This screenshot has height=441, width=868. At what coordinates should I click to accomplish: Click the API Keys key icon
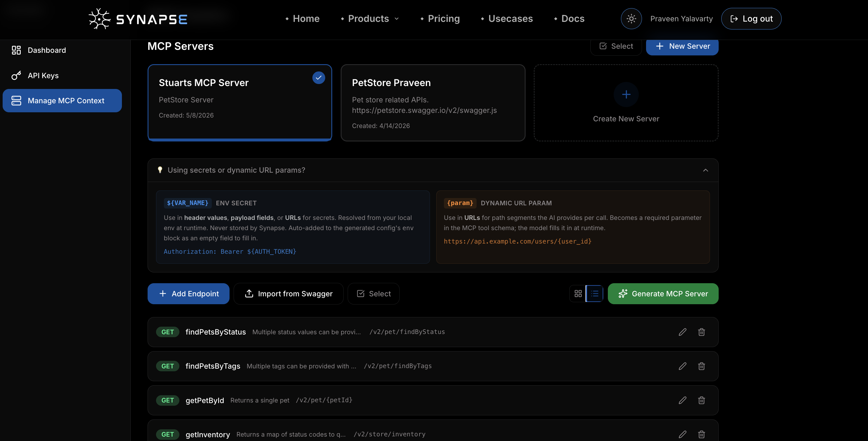tap(16, 76)
